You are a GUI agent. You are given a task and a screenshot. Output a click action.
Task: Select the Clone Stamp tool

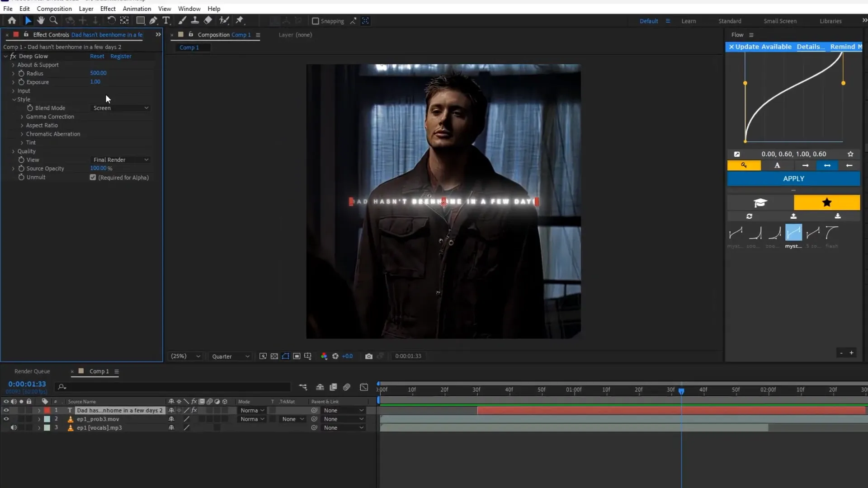[195, 20]
